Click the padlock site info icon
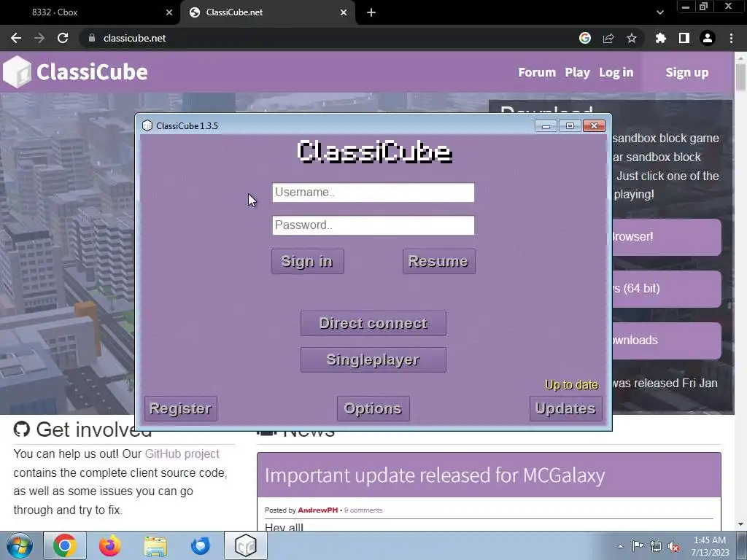Screen dimensions: 747x560 pyautogui.click(x=92, y=38)
